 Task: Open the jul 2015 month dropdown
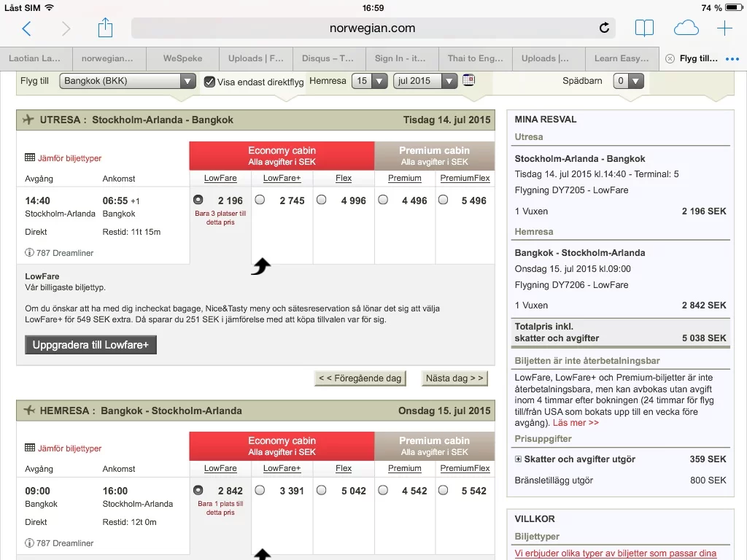point(425,81)
